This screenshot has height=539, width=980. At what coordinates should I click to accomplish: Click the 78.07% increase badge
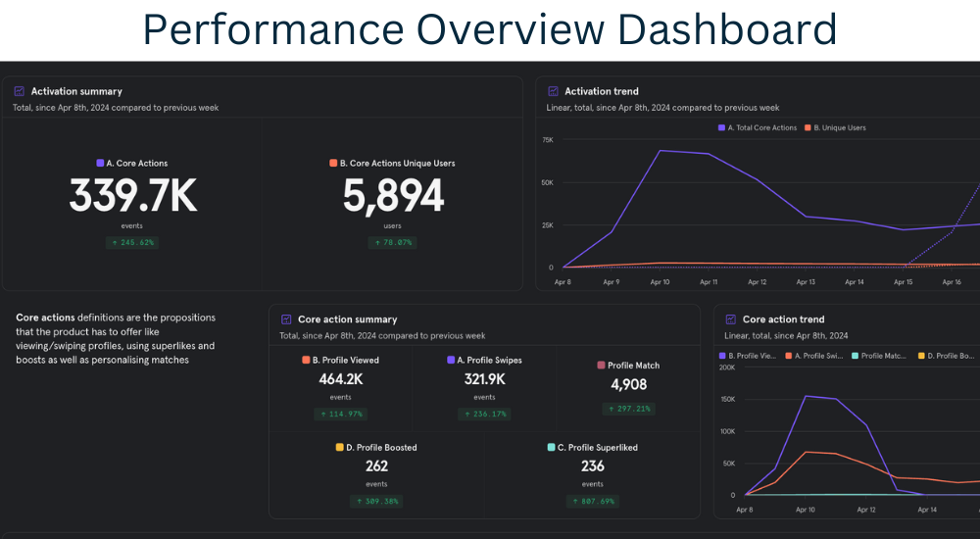(x=392, y=242)
